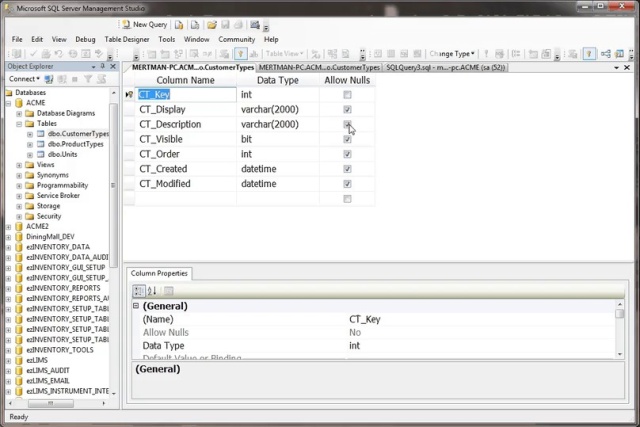The image size is (640, 427).
Task: Click the Relationships icon after the key
Action: [253, 53]
